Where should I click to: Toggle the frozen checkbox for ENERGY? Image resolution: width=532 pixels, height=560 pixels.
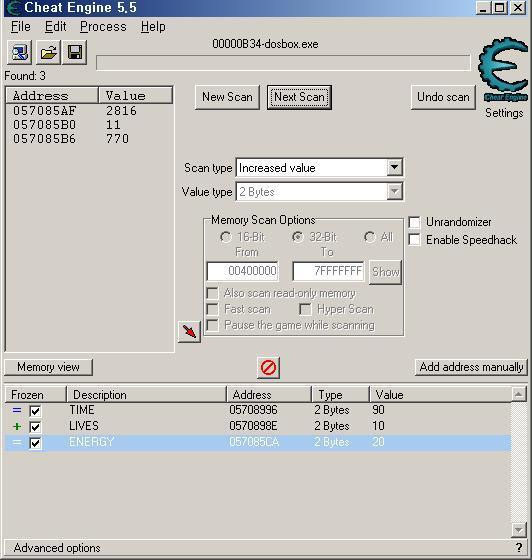pyautogui.click(x=35, y=443)
